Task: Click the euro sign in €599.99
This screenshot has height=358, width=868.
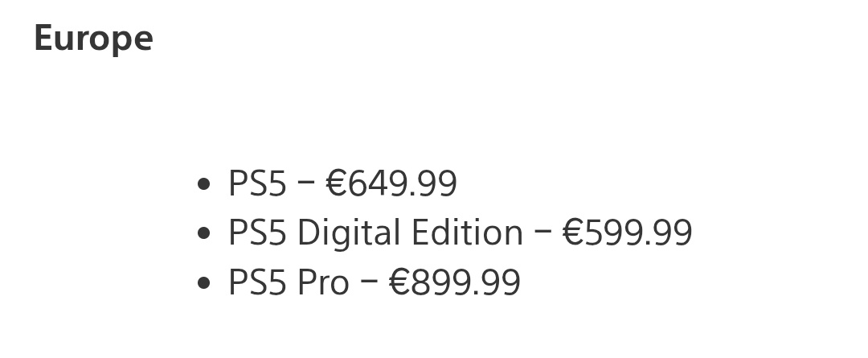Action: 573,232
